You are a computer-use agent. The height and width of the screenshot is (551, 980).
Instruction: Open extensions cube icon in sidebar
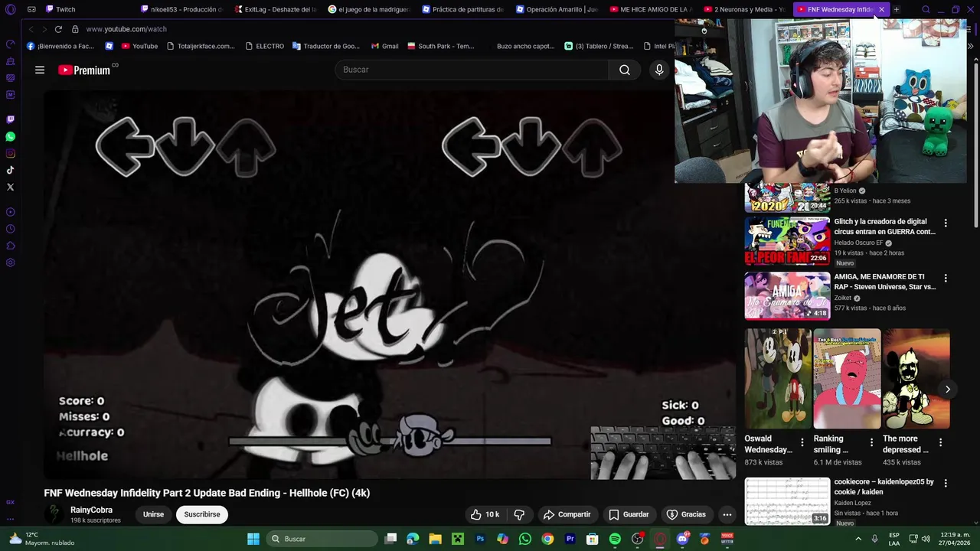[x=10, y=246]
